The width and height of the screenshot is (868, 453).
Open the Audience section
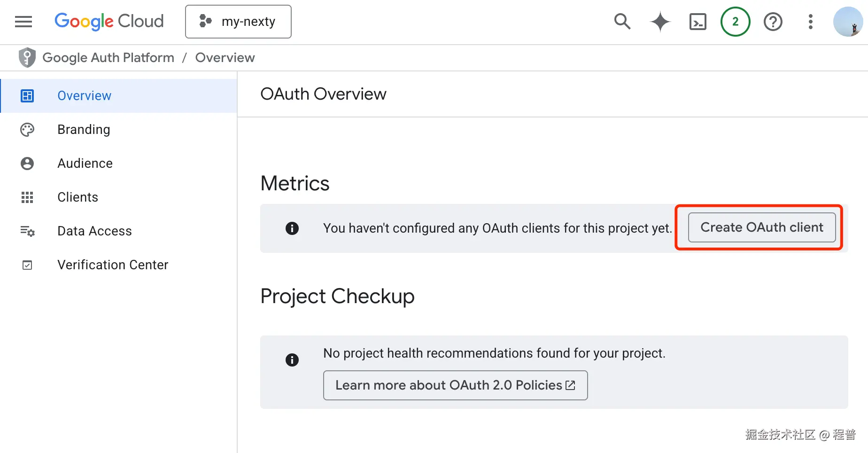point(85,164)
